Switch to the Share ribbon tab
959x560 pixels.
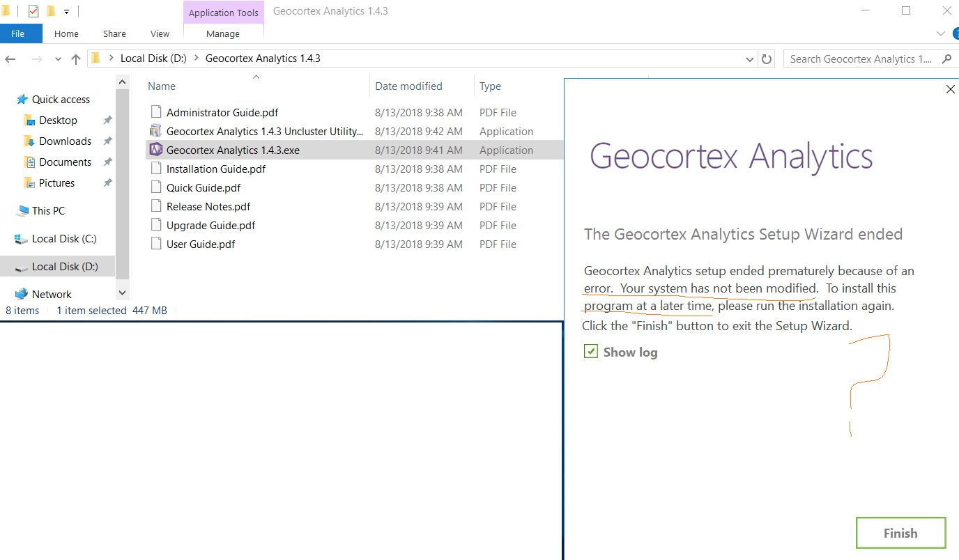click(x=114, y=33)
